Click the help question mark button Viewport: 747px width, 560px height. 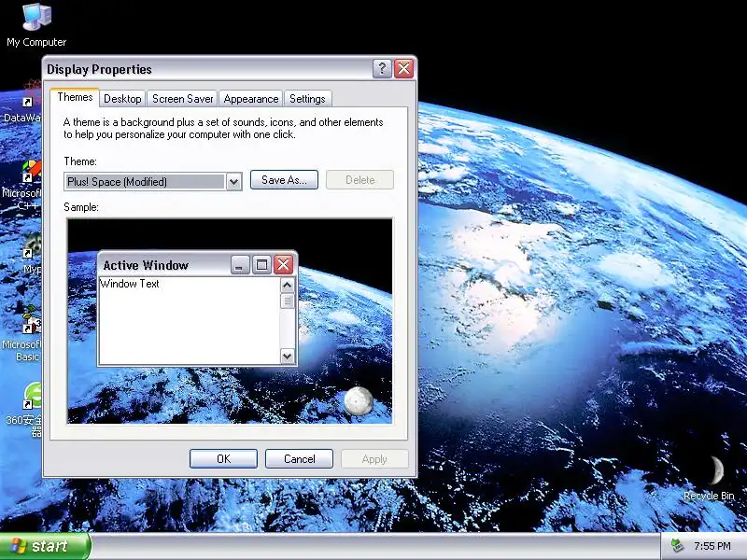[382, 69]
